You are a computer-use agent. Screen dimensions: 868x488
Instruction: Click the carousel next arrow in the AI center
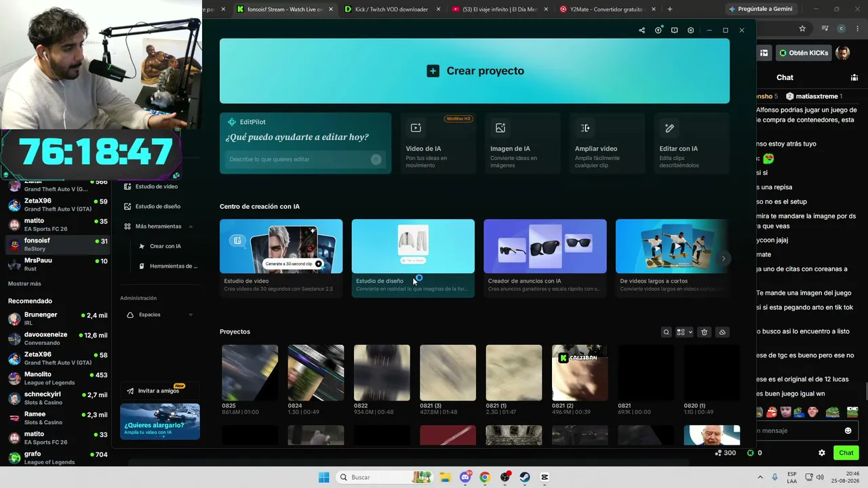tap(724, 258)
